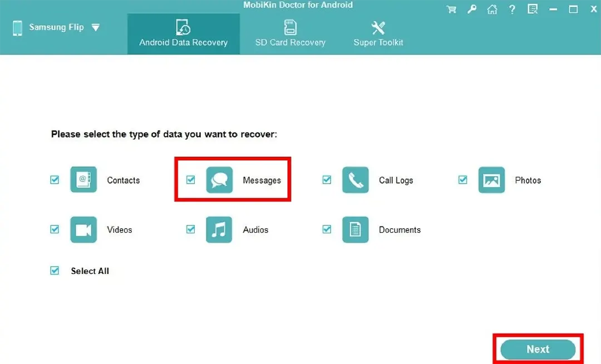Click the Contacts address book icon
The height and width of the screenshot is (364, 601).
pyautogui.click(x=83, y=180)
